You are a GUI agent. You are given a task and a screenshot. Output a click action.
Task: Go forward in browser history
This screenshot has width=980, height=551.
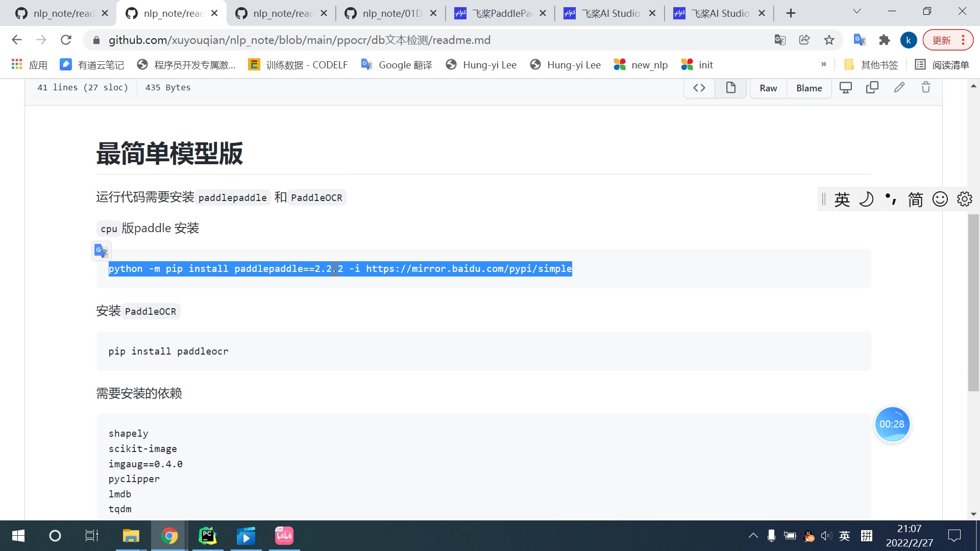[x=41, y=40]
